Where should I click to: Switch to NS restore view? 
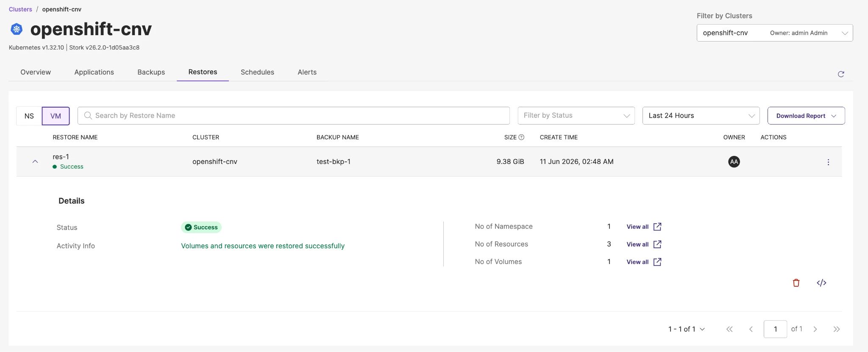click(x=29, y=116)
